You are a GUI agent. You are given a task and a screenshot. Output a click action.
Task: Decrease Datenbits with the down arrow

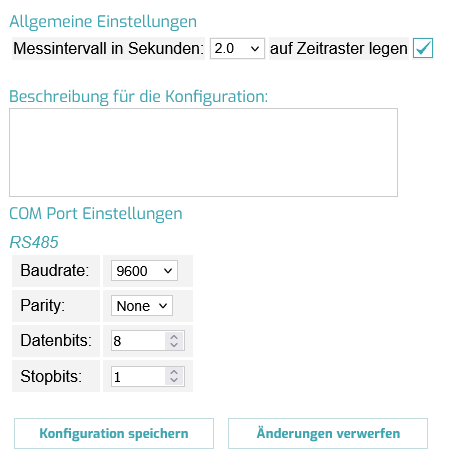(174, 345)
